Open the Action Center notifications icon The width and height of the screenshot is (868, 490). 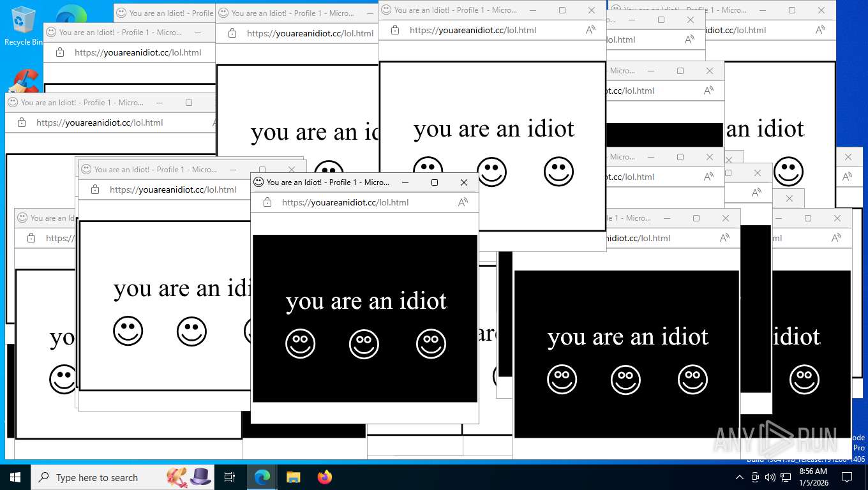point(847,477)
